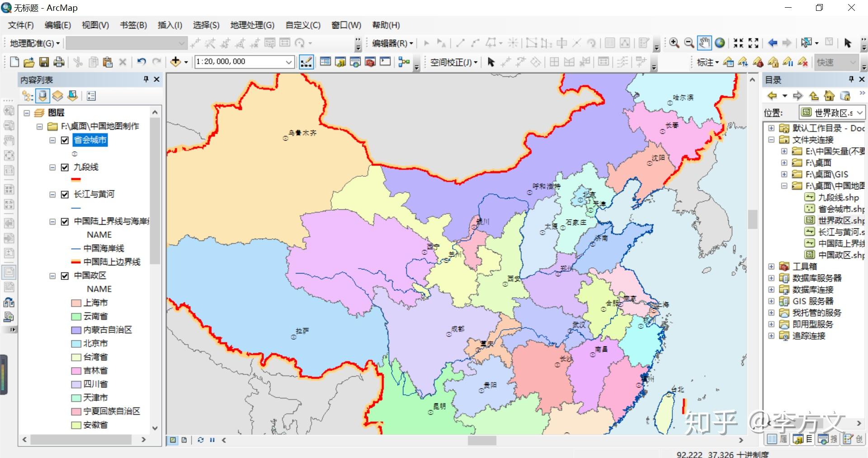Open the map scale dropdown showing 1:20,000,000
The width and height of the screenshot is (868, 458).
[289, 61]
